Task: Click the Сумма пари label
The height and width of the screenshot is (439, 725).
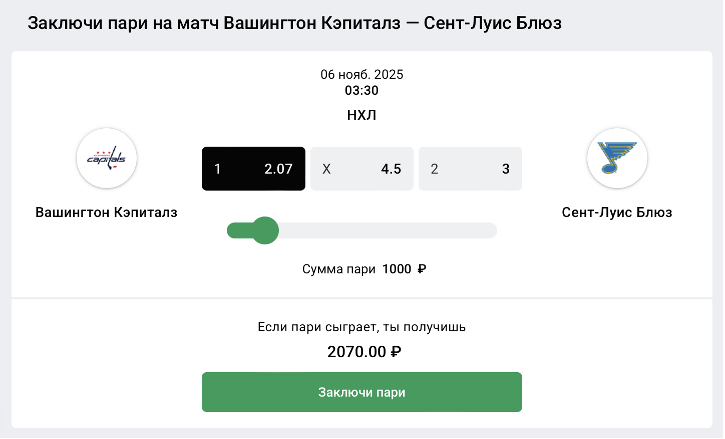Action: [x=339, y=269]
